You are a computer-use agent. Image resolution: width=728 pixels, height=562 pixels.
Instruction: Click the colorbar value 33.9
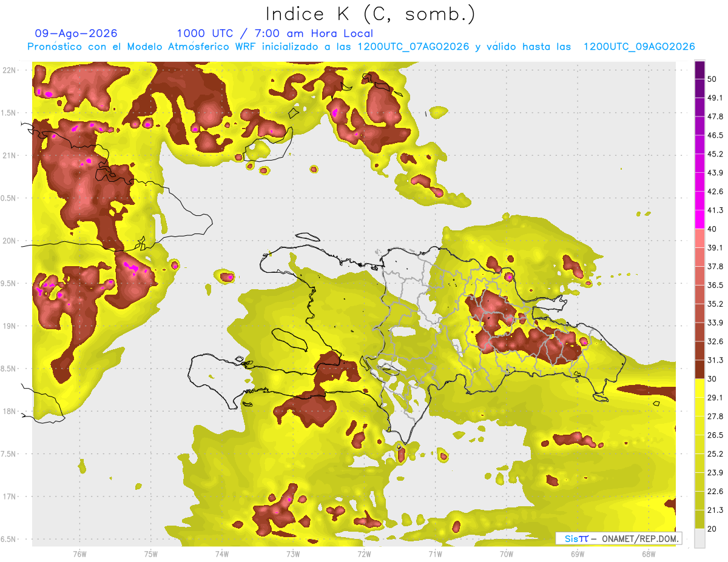point(715,323)
